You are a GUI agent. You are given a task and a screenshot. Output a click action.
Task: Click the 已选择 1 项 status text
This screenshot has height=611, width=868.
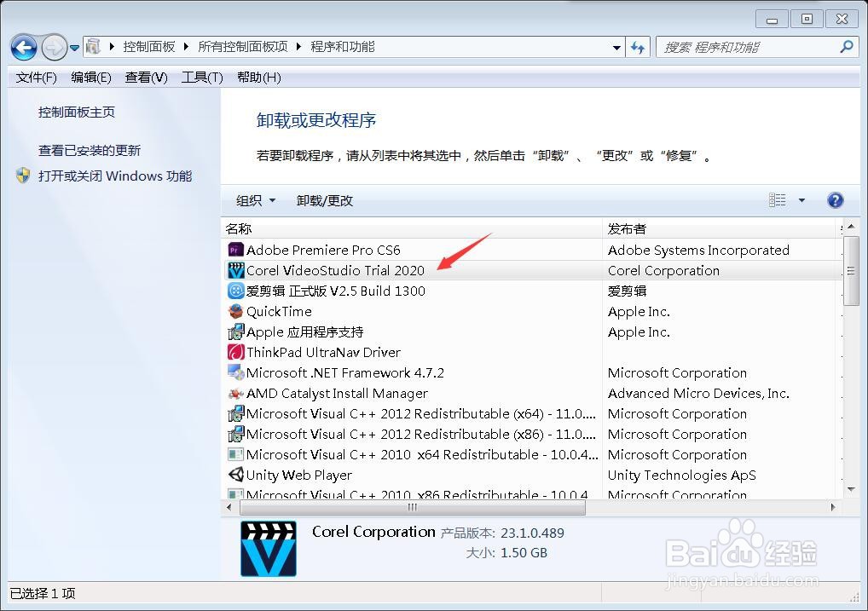click(x=43, y=593)
